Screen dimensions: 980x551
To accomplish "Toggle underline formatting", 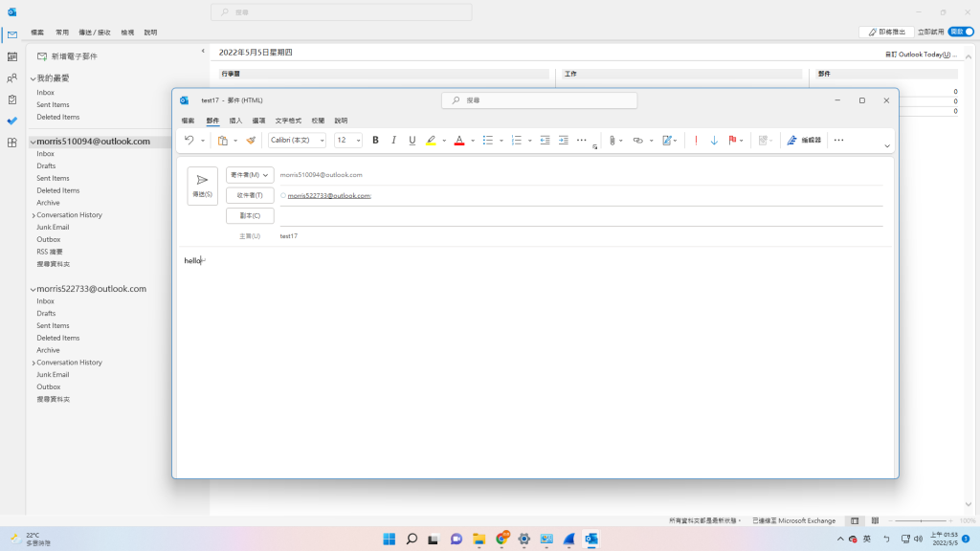I will [412, 141].
